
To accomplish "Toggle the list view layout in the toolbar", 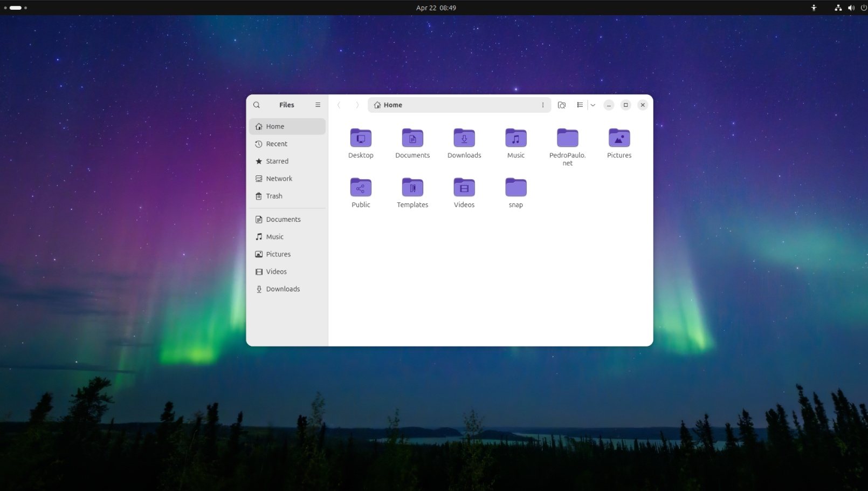I will click(580, 105).
